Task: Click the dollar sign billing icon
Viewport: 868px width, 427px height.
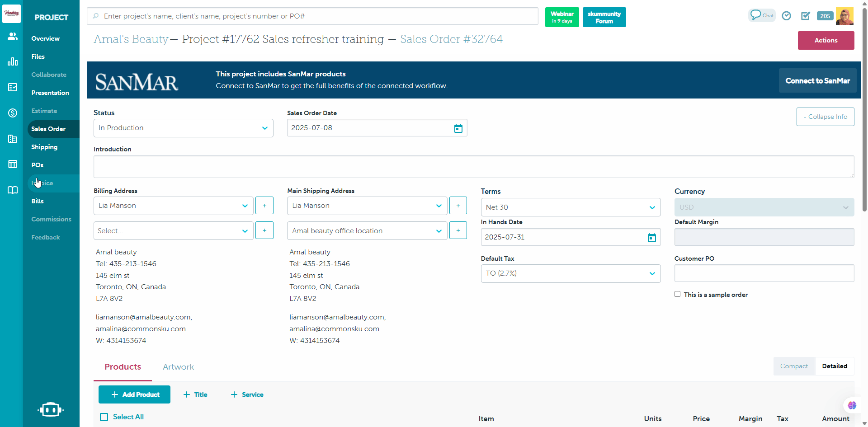Action: [x=13, y=113]
